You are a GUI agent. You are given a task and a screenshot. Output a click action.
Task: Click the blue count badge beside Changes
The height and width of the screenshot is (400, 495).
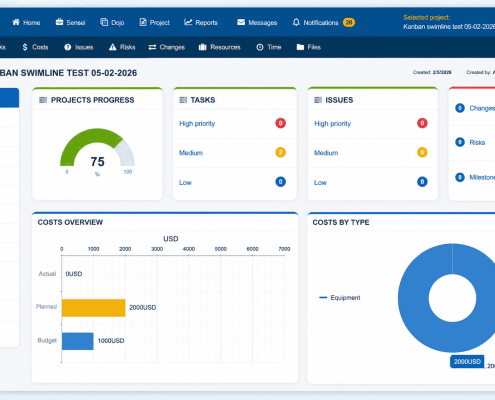460,108
